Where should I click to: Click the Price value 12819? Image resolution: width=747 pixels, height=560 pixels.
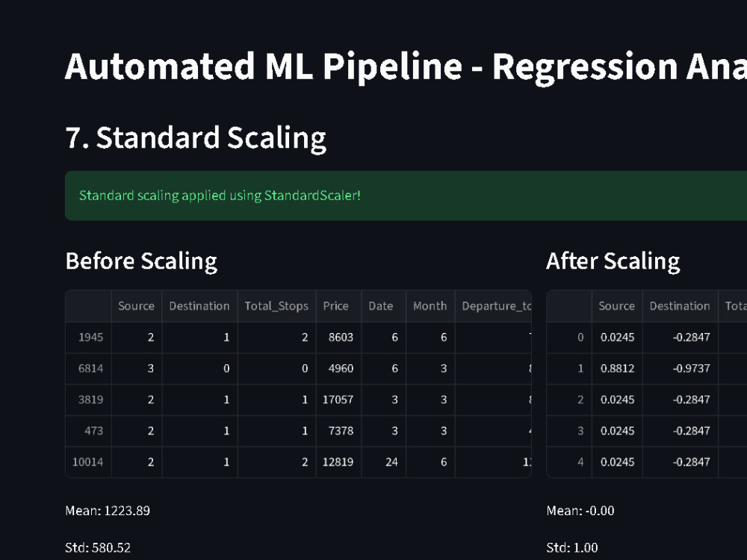[x=338, y=462]
